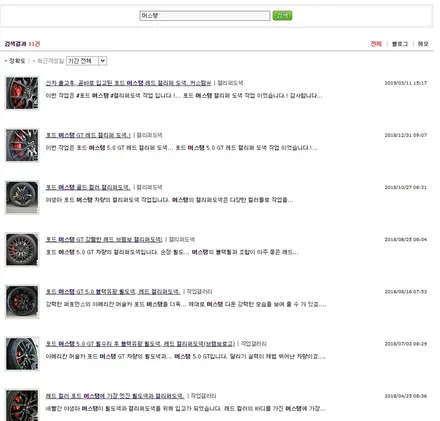Screen dimensions: 440x421
Task: Open the 작업갤러리 category link of fifth result
Action: 199,292
